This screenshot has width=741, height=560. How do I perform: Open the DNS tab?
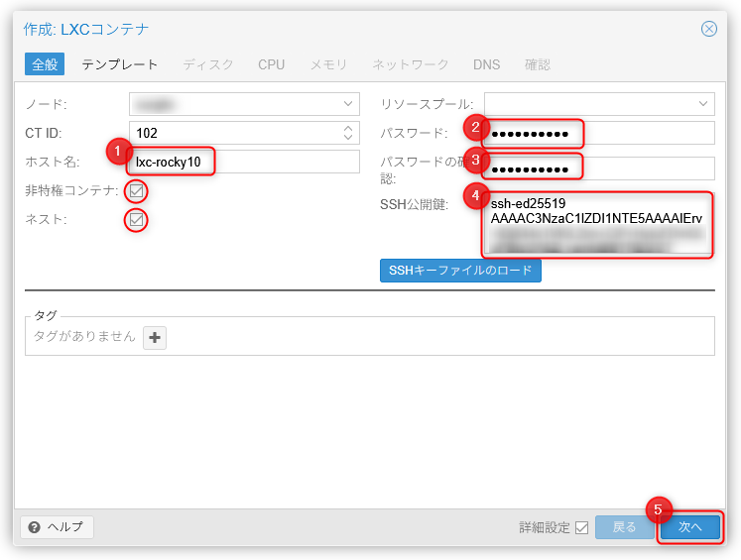pos(486,64)
